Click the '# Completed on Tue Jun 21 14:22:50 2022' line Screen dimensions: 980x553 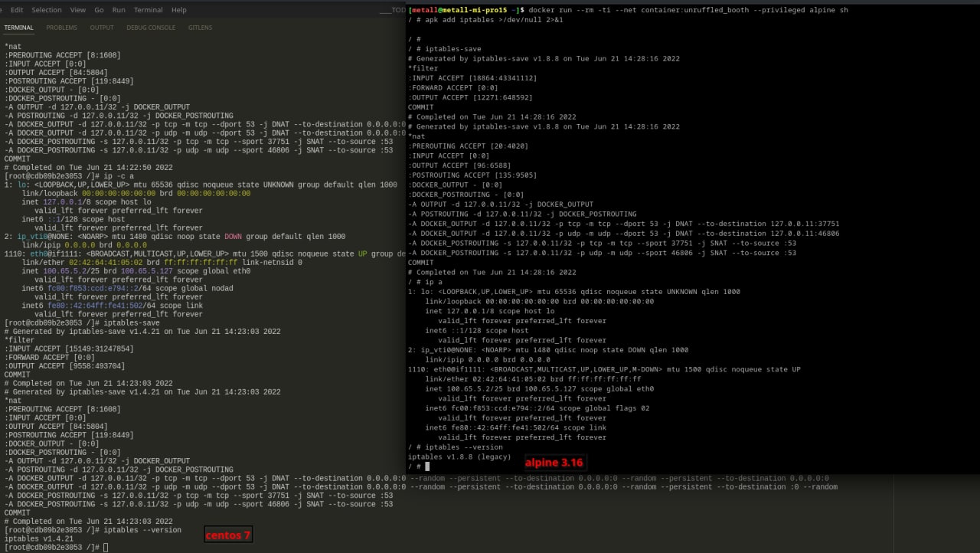(89, 167)
